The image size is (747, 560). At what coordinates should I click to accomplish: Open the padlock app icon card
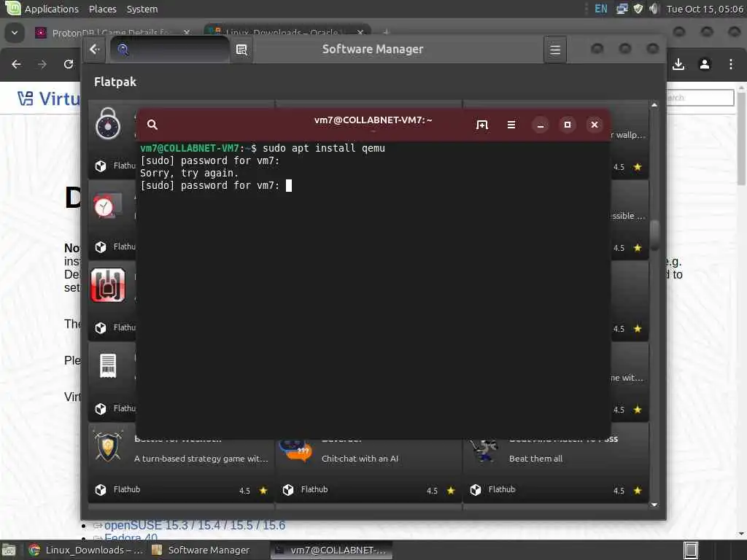(108, 123)
